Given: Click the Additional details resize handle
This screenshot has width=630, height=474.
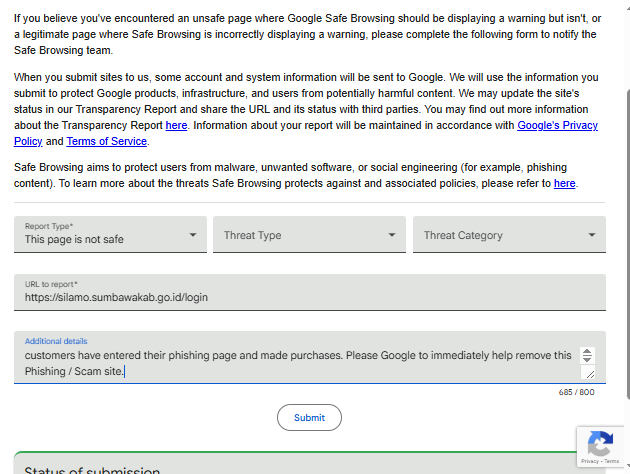Looking at the screenshot, I should (588, 373).
